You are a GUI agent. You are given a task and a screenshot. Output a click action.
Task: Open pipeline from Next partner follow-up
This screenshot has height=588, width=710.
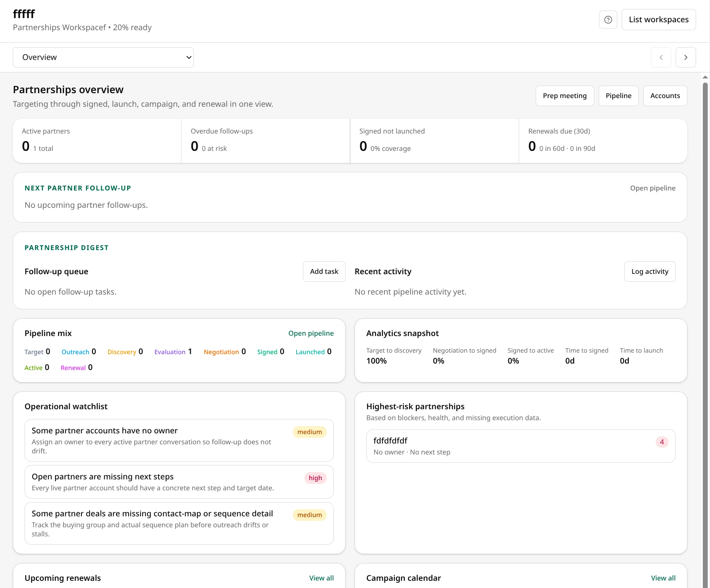coord(653,188)
